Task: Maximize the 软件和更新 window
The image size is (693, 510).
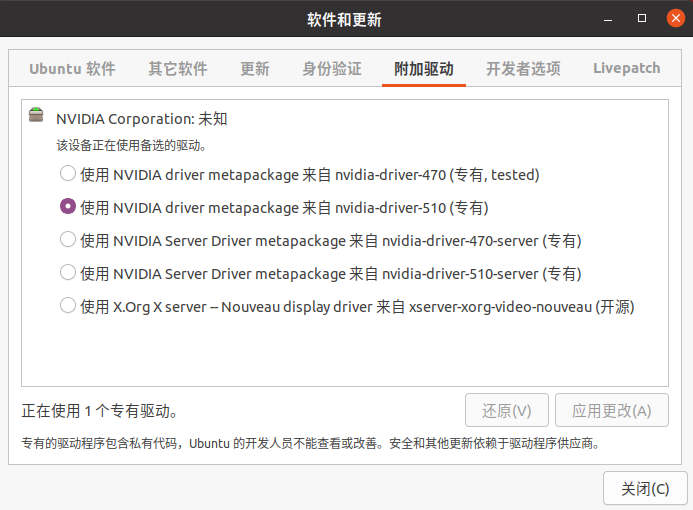Action: pyautogui.click(x=642, y=18)
